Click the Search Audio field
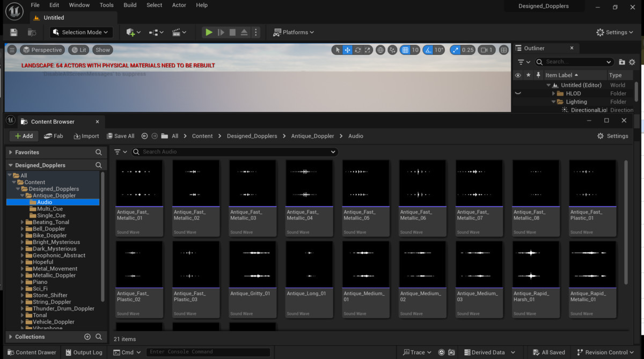644x359 pixels. [235, 152]
